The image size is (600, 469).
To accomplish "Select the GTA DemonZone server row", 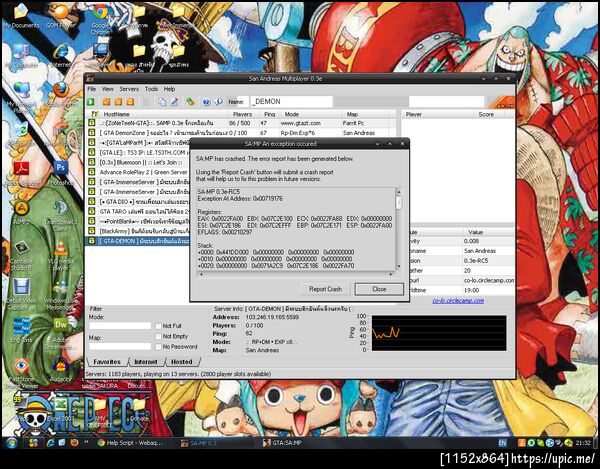I will tap(240, 133).
